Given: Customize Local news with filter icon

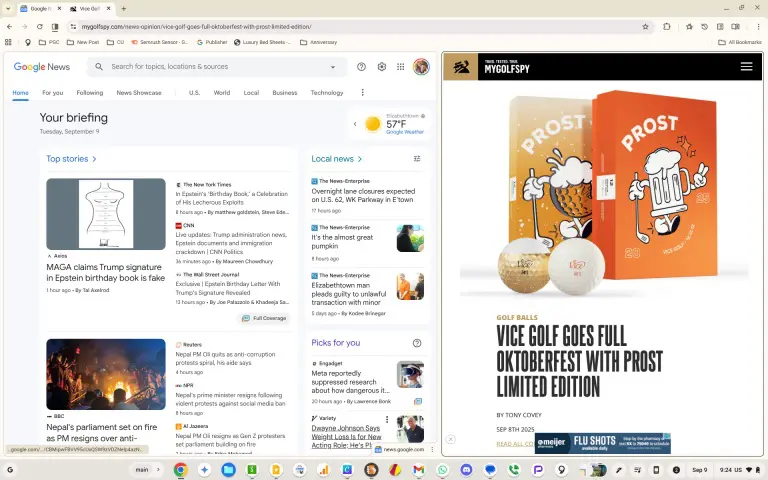Looking at the screenshot, I should 417,158.
